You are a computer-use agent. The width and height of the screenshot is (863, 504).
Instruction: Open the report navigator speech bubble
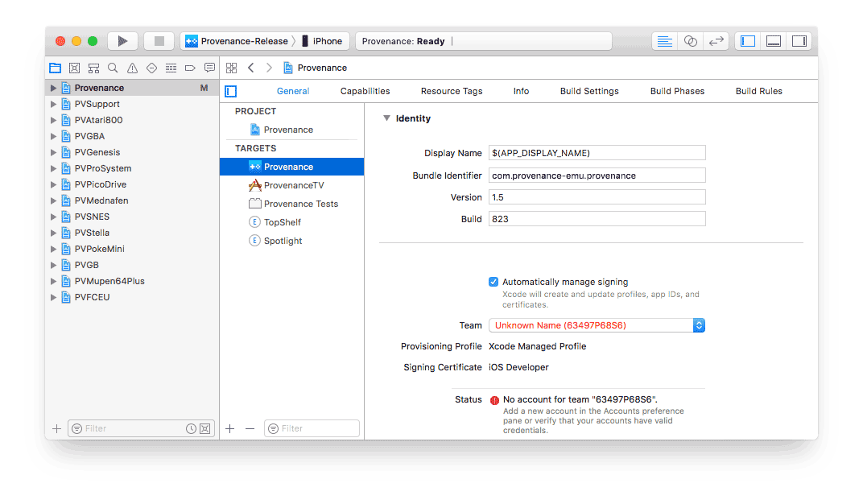(x=209, y=68)
